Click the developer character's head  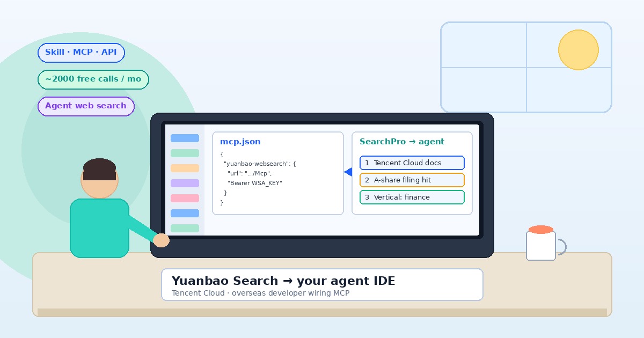click(99, 179)
